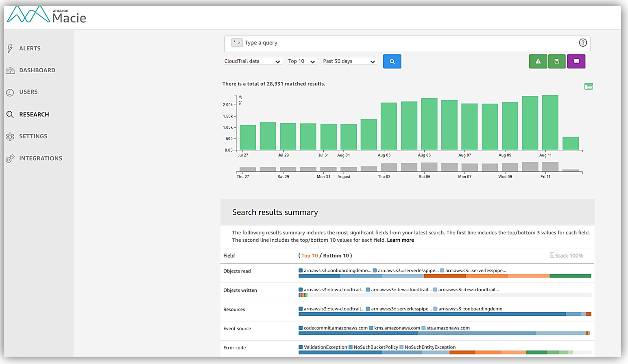
Task: Expand the Top 10 dropdown
Action: point(301,61)
